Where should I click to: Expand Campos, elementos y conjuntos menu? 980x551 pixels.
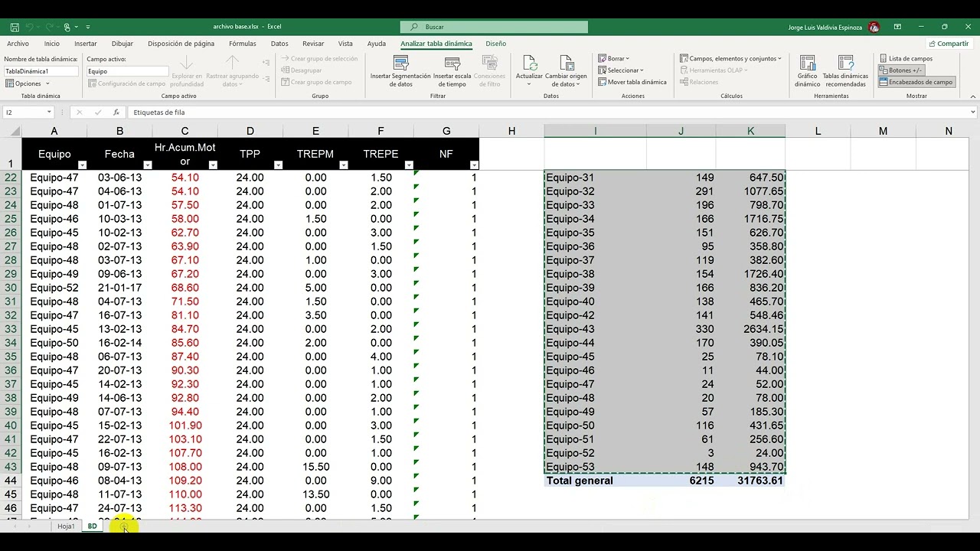tap(730, 58)
